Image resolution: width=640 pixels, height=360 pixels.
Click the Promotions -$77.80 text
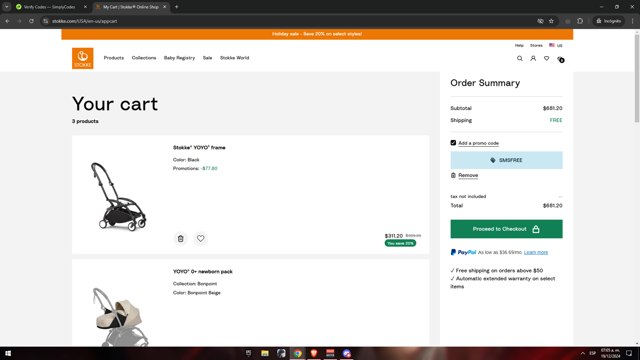click(195, 168)
